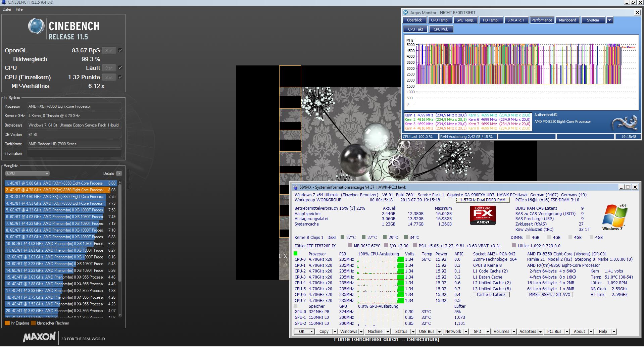Image resolution: width=644 pixels, height=347 pixels.
Task: Uncheck the OpenGL test checkbox
Action: click(120, 50)
